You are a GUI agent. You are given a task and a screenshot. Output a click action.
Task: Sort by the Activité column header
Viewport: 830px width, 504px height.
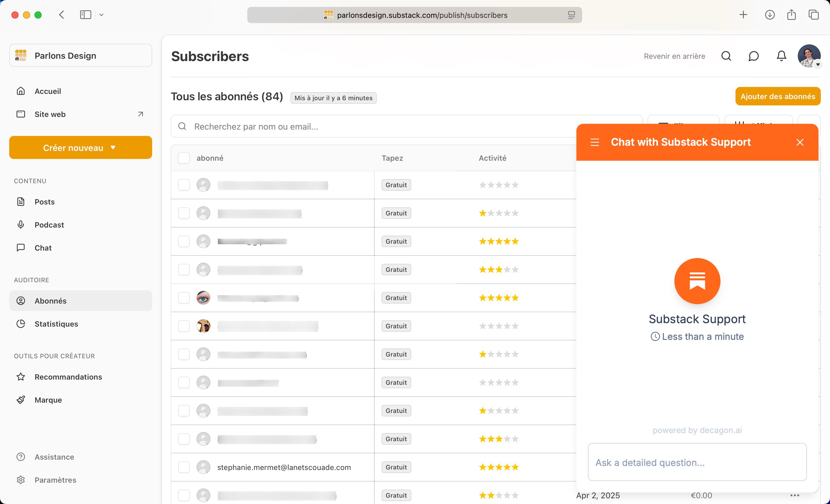coord(493,158)
